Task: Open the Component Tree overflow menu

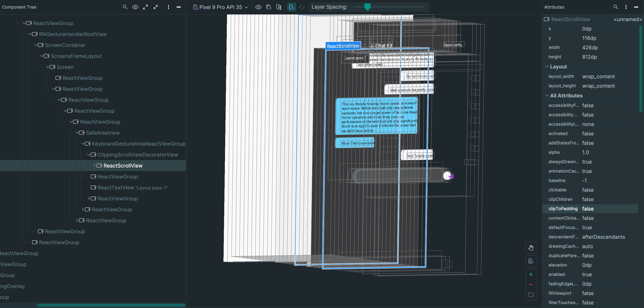Action: pos(169,7)
